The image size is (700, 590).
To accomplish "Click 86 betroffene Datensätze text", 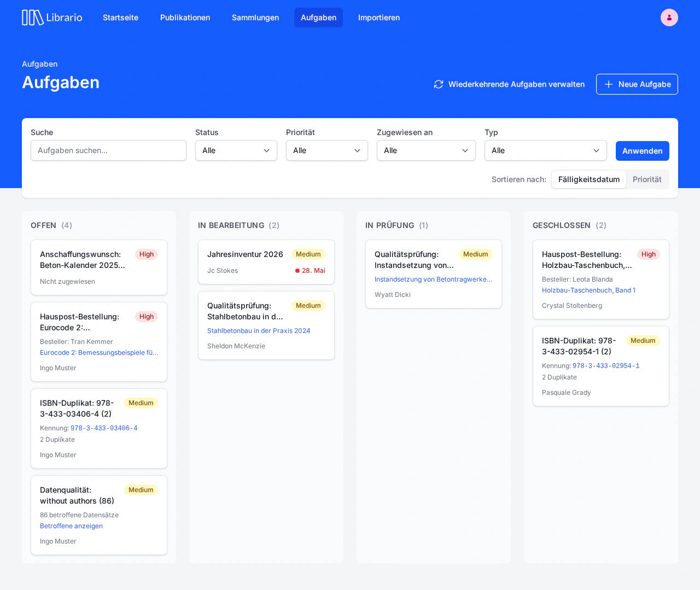I will (79, 515).
